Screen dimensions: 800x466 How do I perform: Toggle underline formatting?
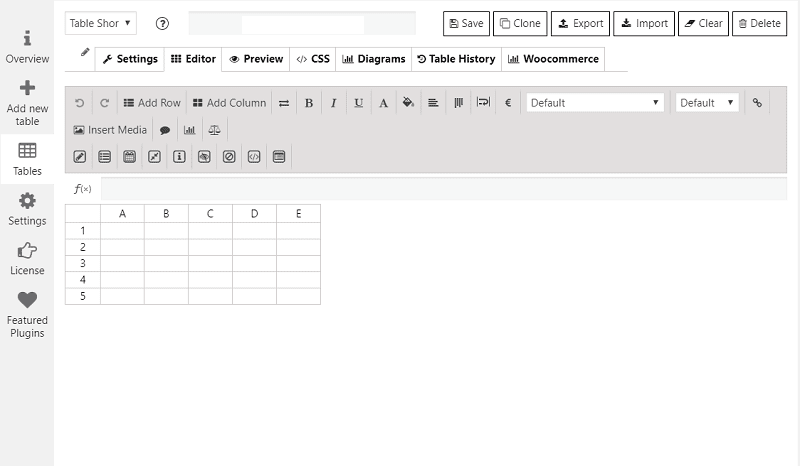coord(359,103)
